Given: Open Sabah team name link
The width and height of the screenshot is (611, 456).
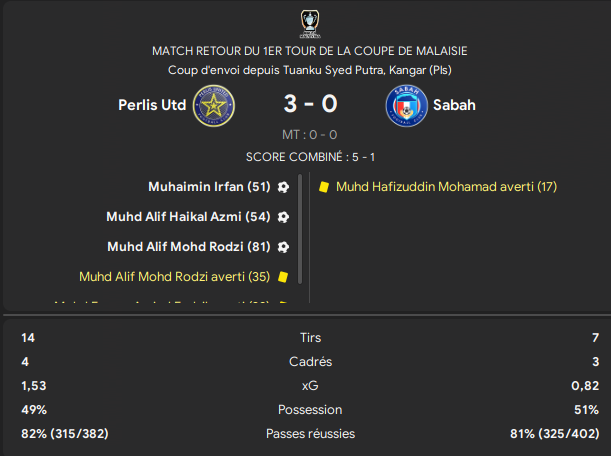Looking at the screenshot, I should [x=454, y=105].
